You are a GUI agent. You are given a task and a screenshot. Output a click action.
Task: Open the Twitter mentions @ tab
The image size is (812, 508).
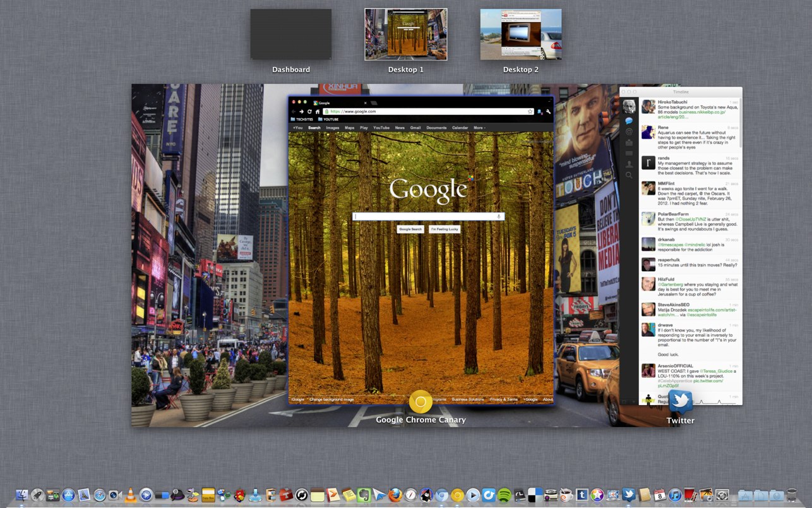coord(629,131)
